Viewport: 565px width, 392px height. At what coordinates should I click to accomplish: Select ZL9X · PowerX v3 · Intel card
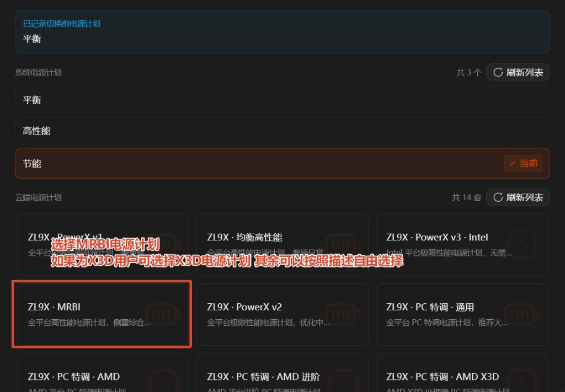pyautogui.click(x=461, y=245)
